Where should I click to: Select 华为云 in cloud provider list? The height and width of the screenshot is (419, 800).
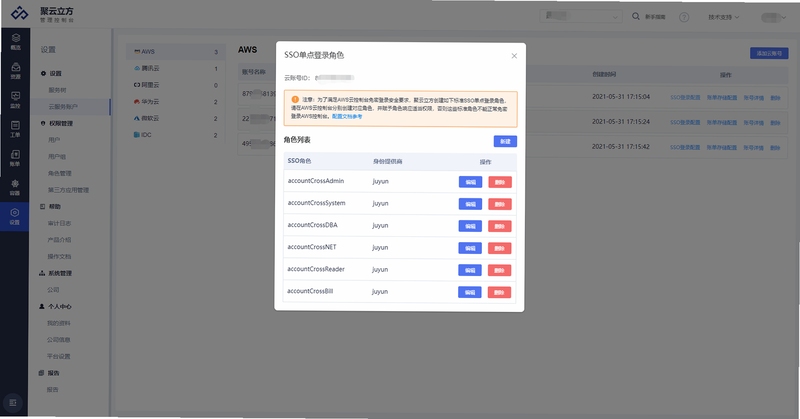point(174,102)
